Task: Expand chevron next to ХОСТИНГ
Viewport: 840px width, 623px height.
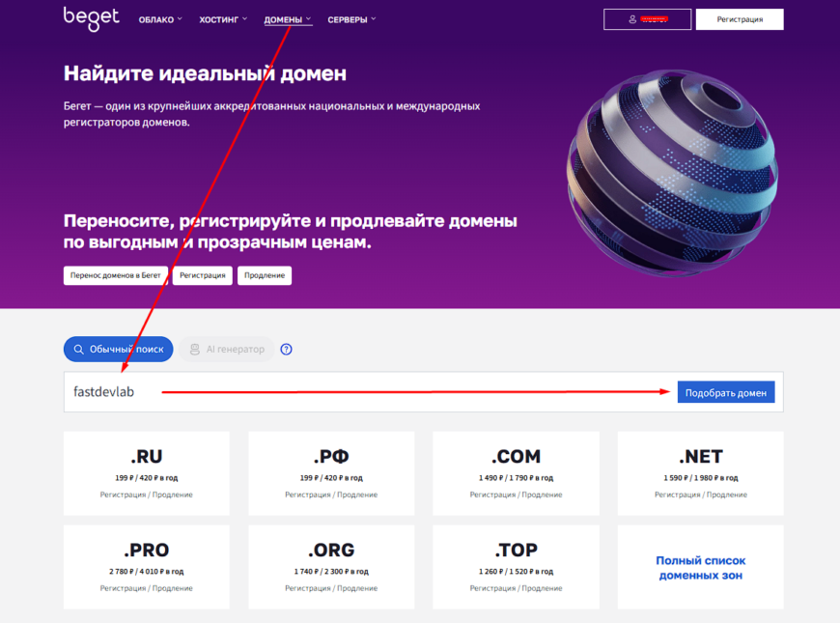Action: tap(245, 18)
